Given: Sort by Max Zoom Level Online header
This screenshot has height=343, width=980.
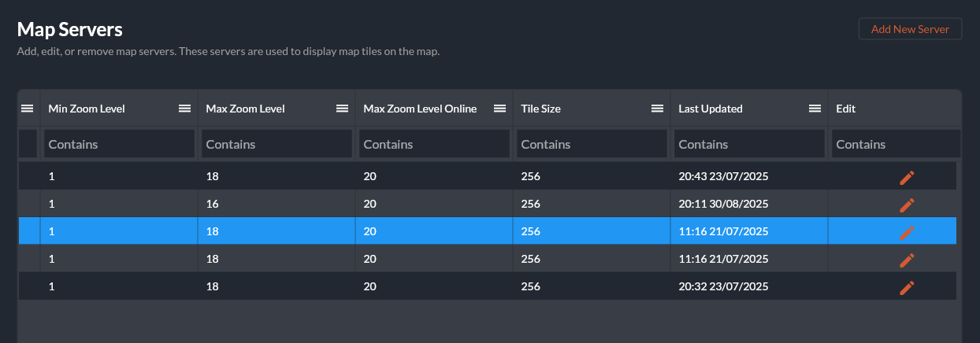Looking at the screenshot, I should (420, 109).
